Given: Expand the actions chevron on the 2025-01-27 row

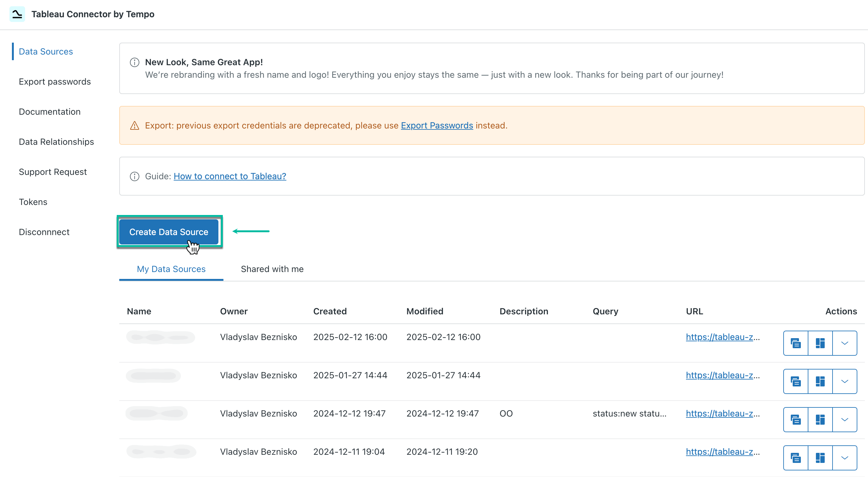Looking at the screenshot, I should point(844,381).
